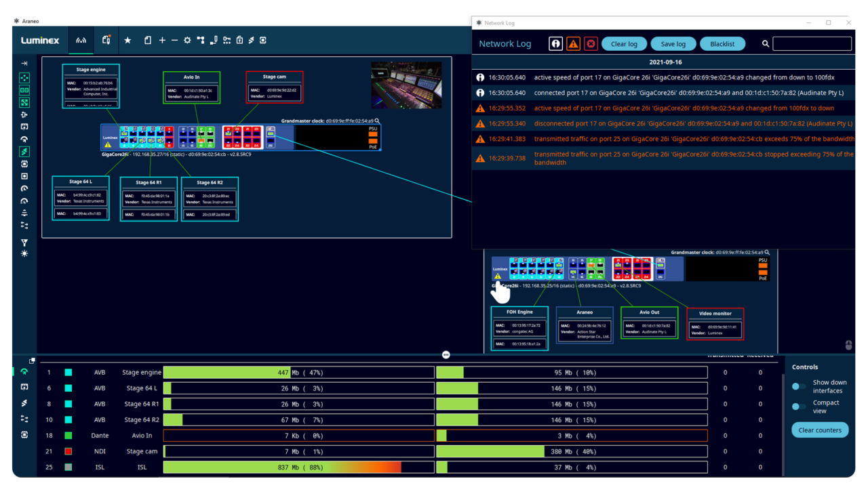
Task: Click the minus remove icon in toolbar
Action: coord(174,41)
